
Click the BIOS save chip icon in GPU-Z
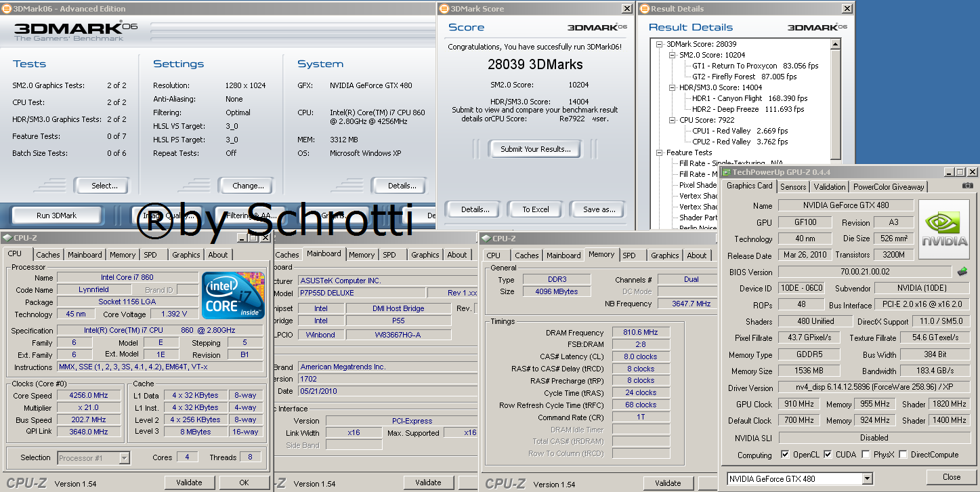point(962,272)
